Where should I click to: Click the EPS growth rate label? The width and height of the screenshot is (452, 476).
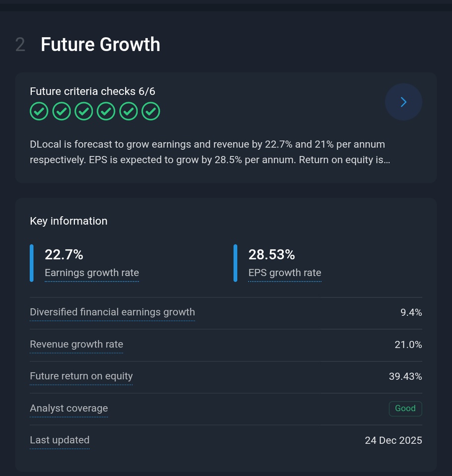[285, 273]
